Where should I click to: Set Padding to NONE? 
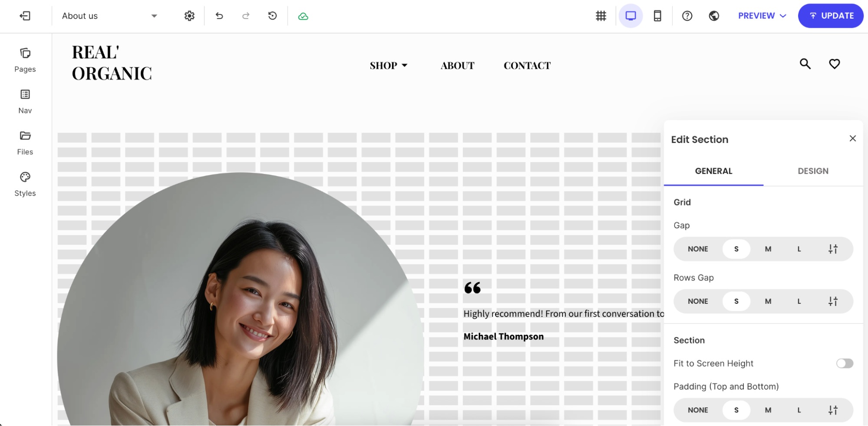[698, 410]
